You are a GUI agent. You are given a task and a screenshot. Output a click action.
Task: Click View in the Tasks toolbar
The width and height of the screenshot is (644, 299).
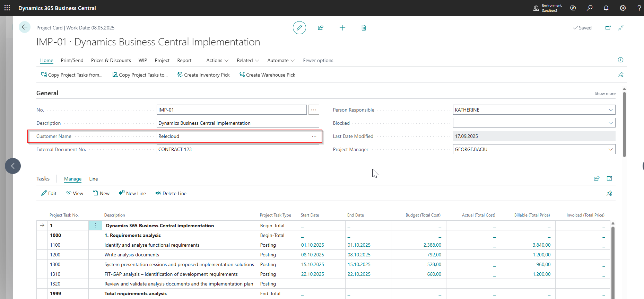point(75,193)
